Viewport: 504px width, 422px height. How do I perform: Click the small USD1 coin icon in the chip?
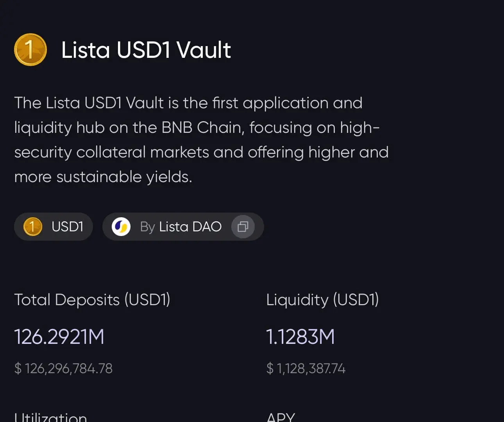(x=33, y=227)
